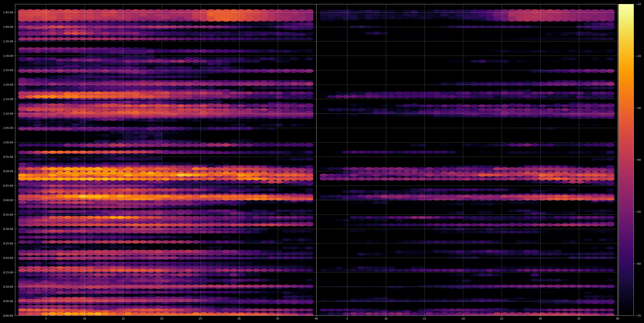Pick the −40 colorbar tick label
The height and width of the screenshot is (323, 644).
[638, 160]
